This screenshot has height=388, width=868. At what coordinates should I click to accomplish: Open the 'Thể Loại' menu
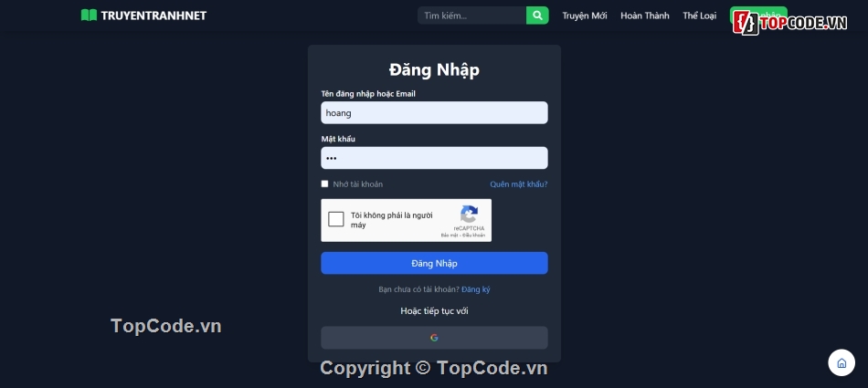tap(699, 16)
